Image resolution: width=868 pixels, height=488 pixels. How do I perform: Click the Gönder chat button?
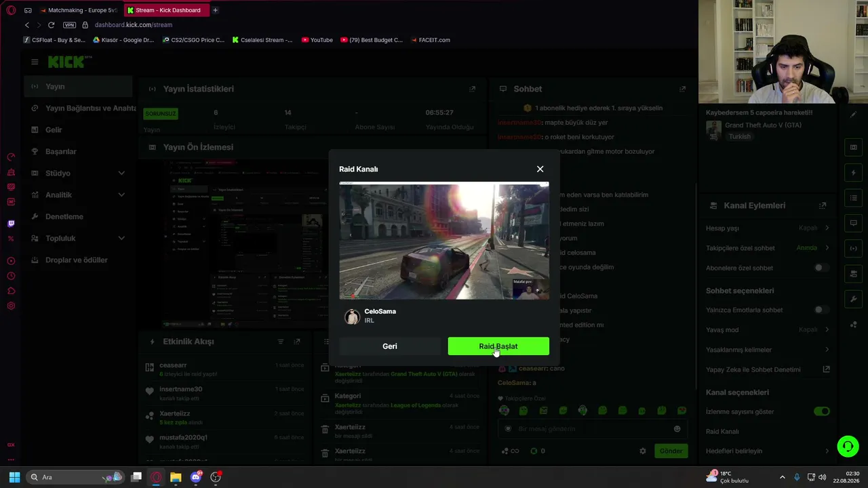coord(671,451)
